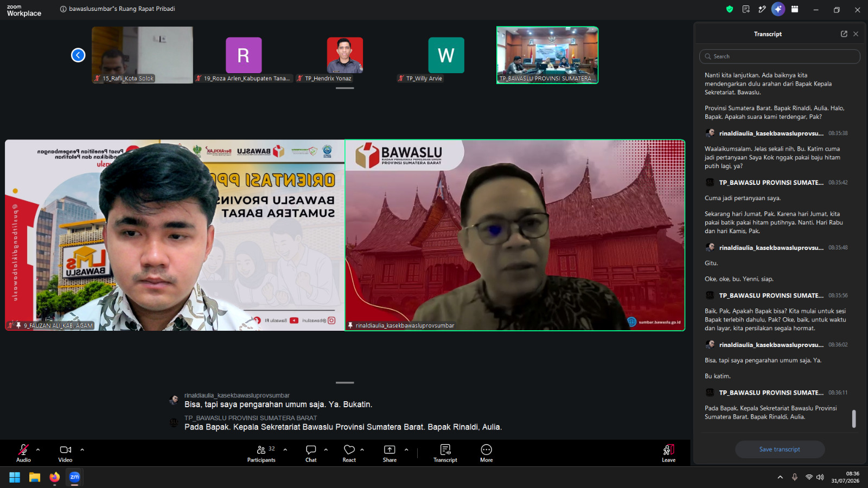Image resolution: width=868 pixels, height=488 pixels.
Task: Open the view layout icon in title bar
Action: point(795,9)
